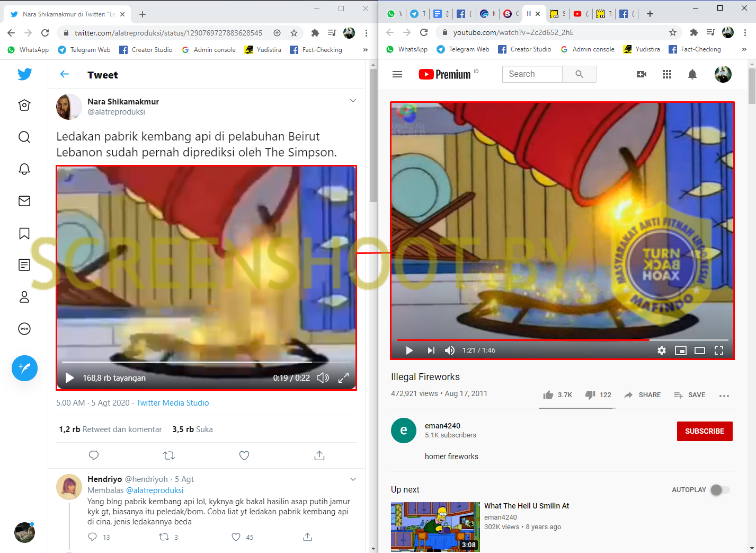Image resolution: width=756 pixels, height=553 pixels.
Task: Skip to next YouTube video
Action: tap(431, 350)
